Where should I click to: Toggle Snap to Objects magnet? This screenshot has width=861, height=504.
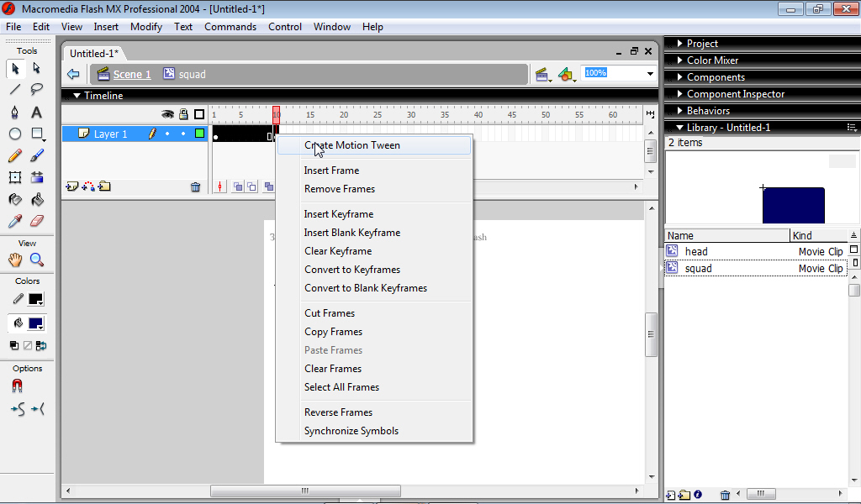[18, 386]
